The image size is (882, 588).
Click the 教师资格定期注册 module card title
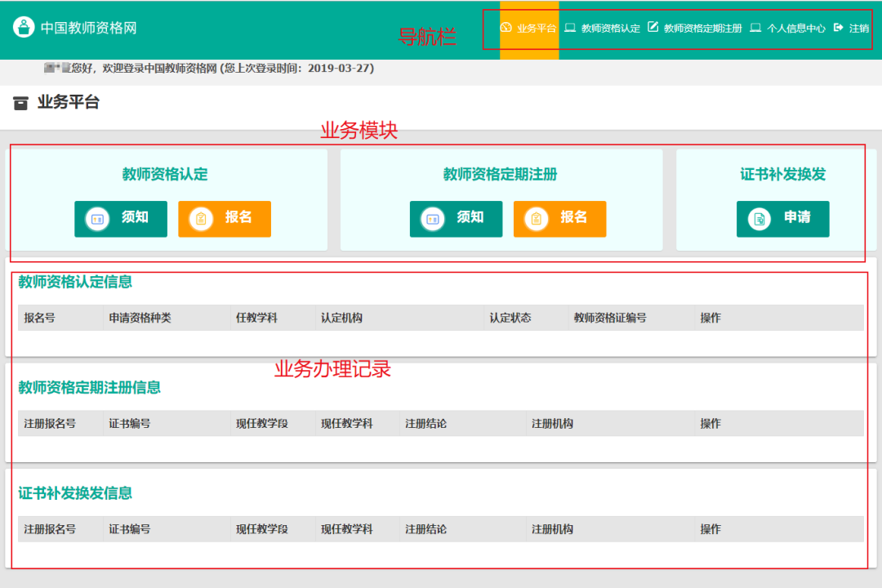click(x=500, y=175)
